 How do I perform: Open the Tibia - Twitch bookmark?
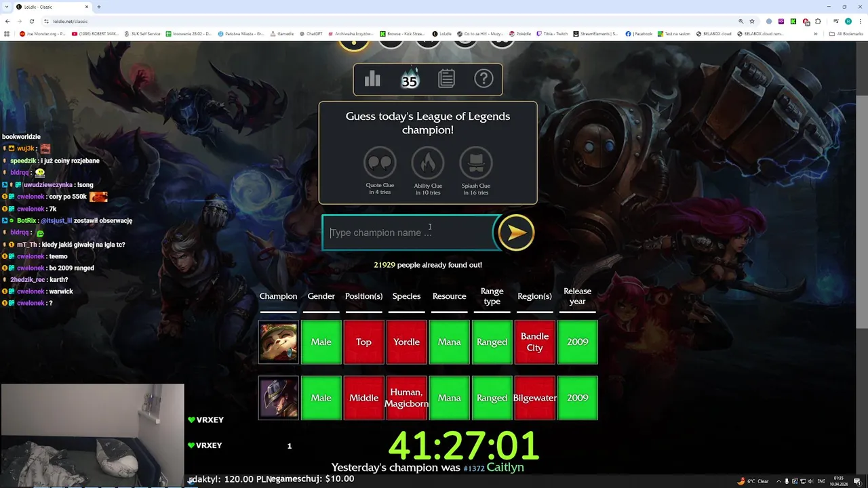pos(551,33)
